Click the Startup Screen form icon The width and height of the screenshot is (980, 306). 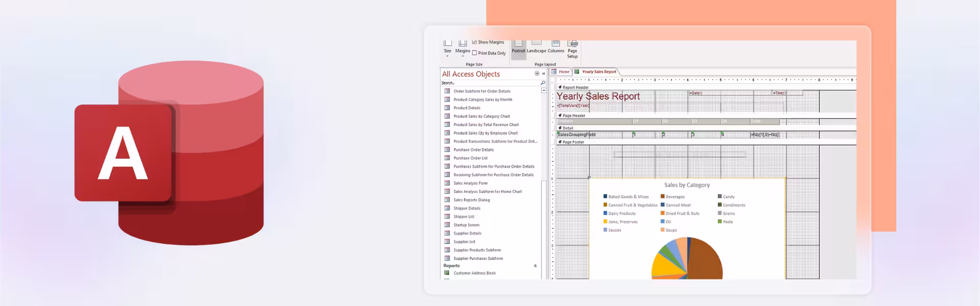[x=447, y=225]
